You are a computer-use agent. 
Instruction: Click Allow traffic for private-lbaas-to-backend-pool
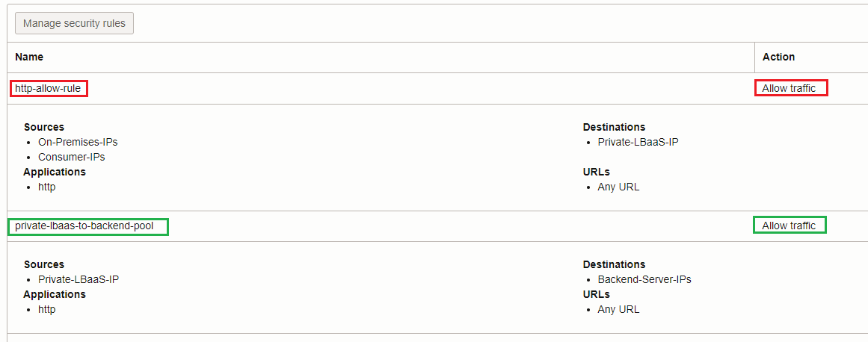[x=789, y=226]
